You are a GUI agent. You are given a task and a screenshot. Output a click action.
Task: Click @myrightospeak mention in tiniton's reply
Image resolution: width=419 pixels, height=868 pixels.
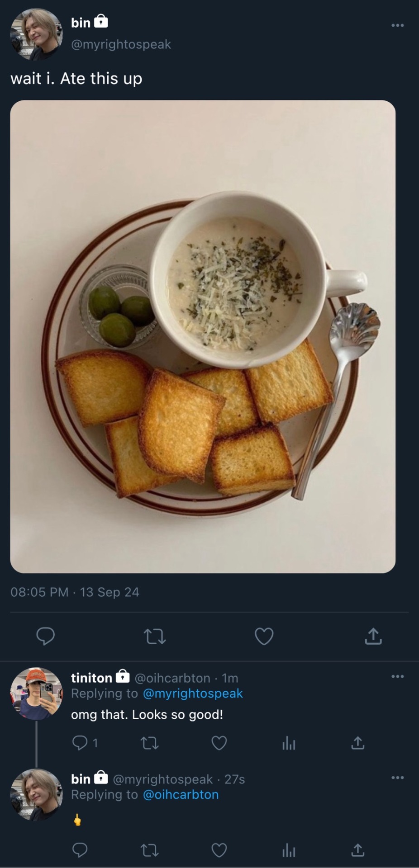[x=193, y=693]
